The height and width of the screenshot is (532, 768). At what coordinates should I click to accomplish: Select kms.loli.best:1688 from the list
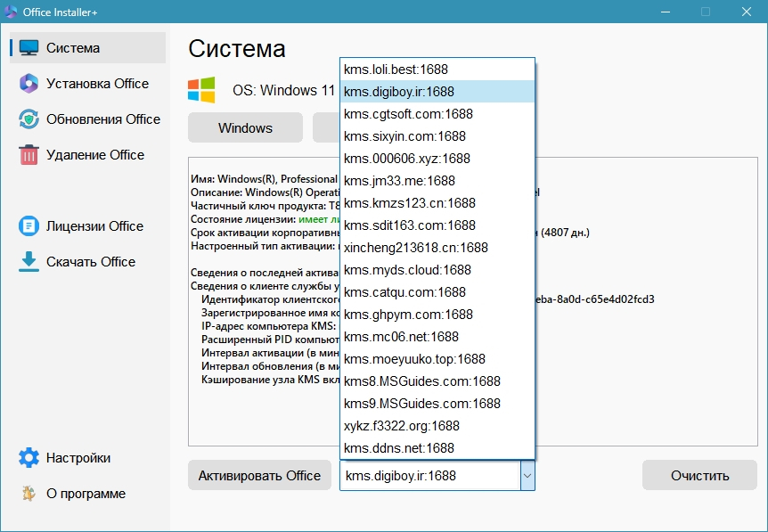[x=437, y=70]
